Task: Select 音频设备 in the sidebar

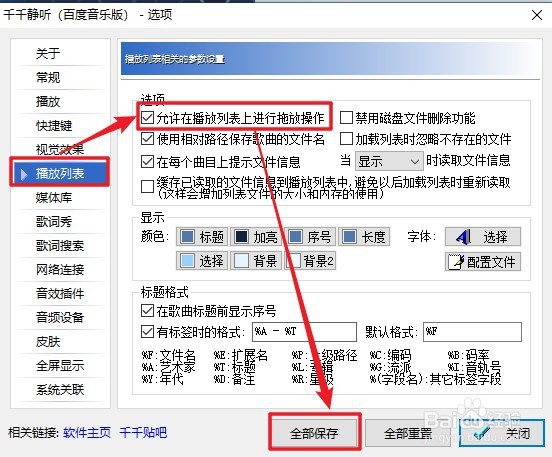Action: coord(59,317)
